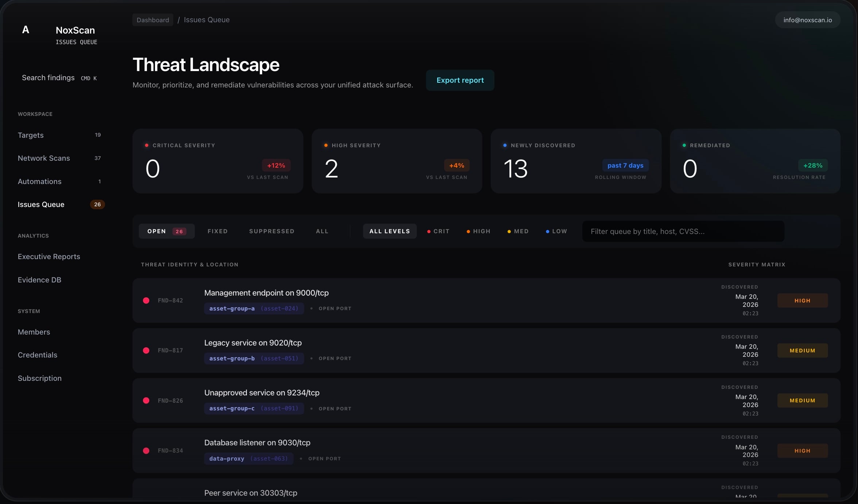Filter by MED severity level
The height and width of the screenshot is (504, 858).
518,231
